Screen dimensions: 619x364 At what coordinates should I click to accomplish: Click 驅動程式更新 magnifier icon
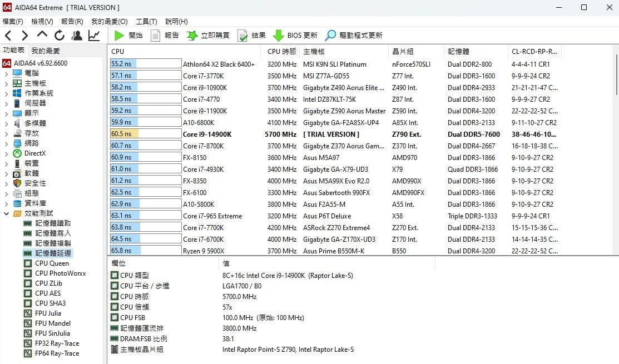click(x=330, y=36)
